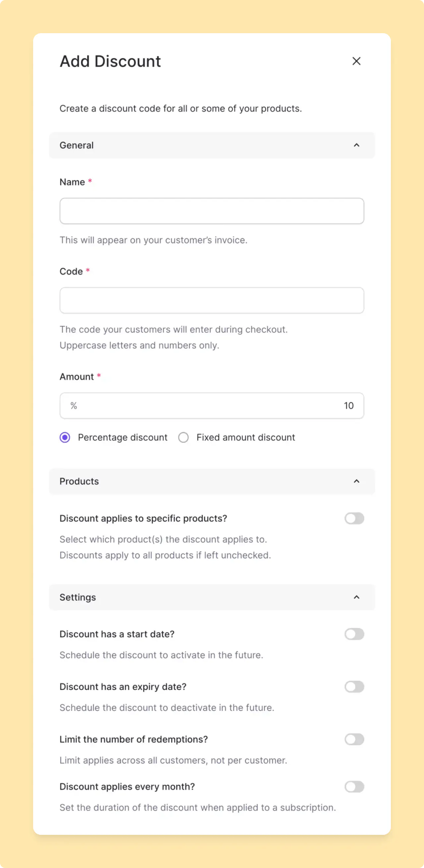This screenshot has height=868, width=424.
Task: Click the Name input field
Action: 212,211
